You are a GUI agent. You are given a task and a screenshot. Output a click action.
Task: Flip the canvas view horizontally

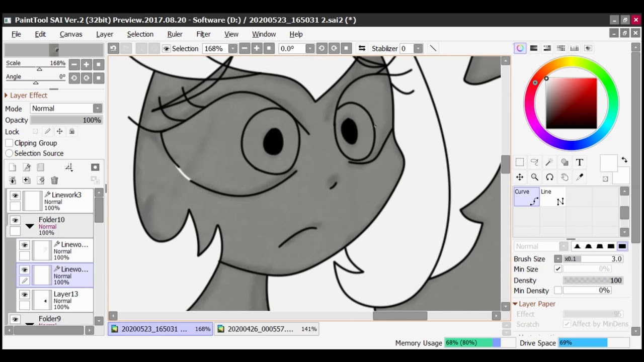362,48
